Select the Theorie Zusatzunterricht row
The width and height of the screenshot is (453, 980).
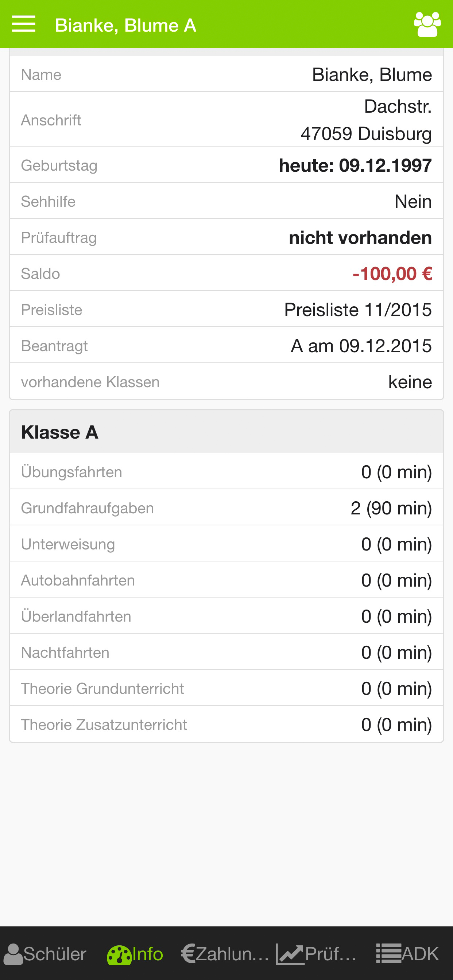click(x=226, y=724)
